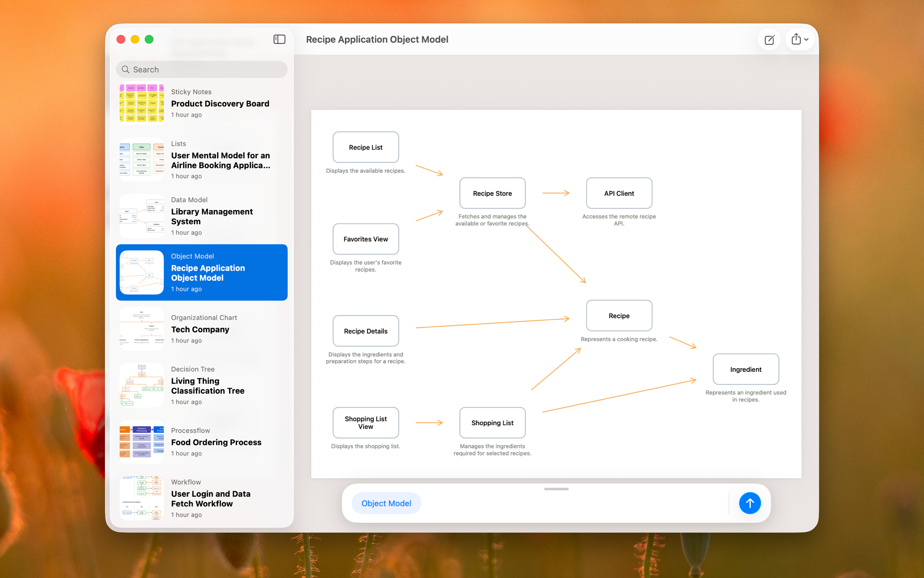
Task: Select the Shopping List View node
Action: pyautogui.click(x=365, y=423)
